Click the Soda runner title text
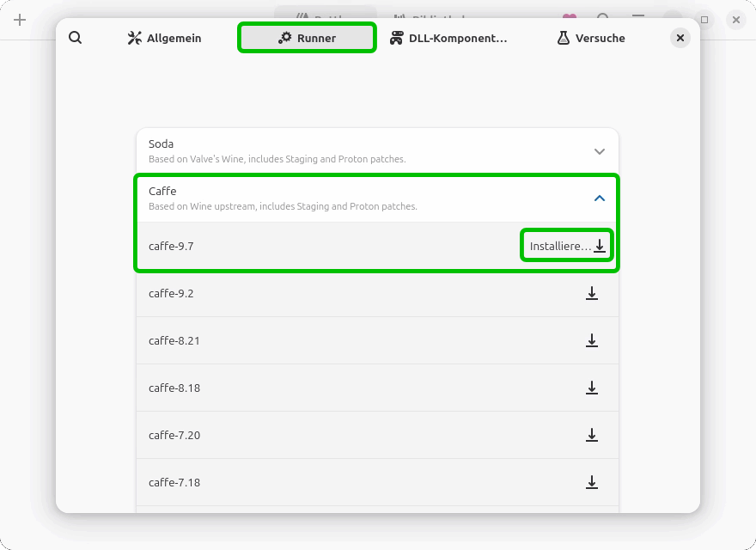 pos(162,144)
